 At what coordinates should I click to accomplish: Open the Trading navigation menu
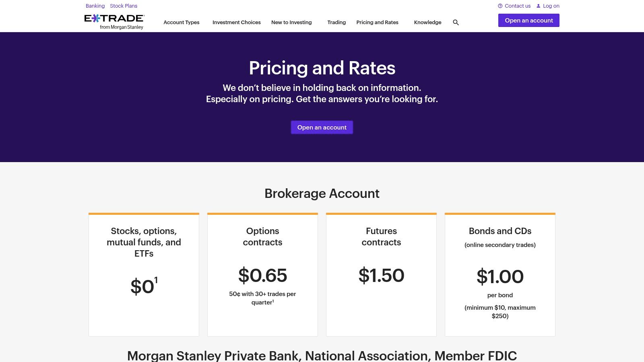[336, 23]
